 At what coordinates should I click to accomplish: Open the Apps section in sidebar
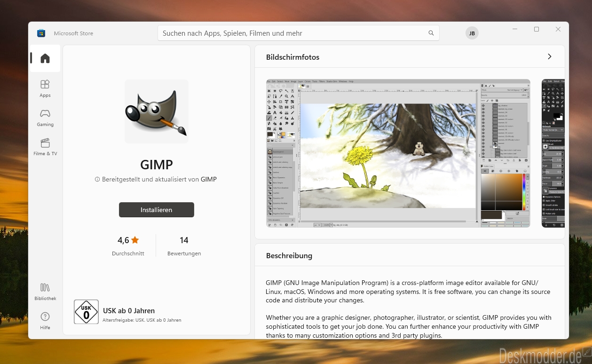click(45, 88)
